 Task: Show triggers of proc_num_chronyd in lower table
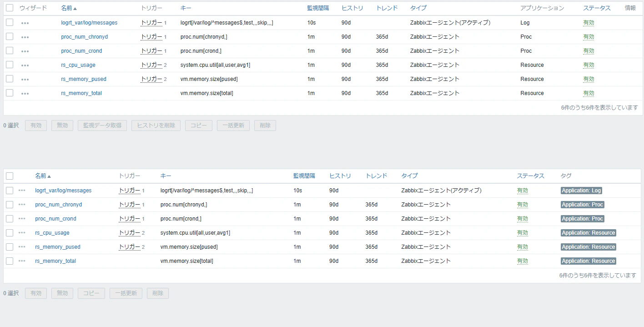pos(130,204)
